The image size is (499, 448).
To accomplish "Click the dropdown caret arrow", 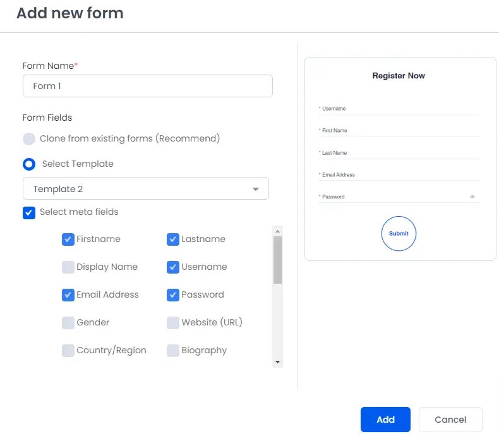I will (x=256, y=189).
